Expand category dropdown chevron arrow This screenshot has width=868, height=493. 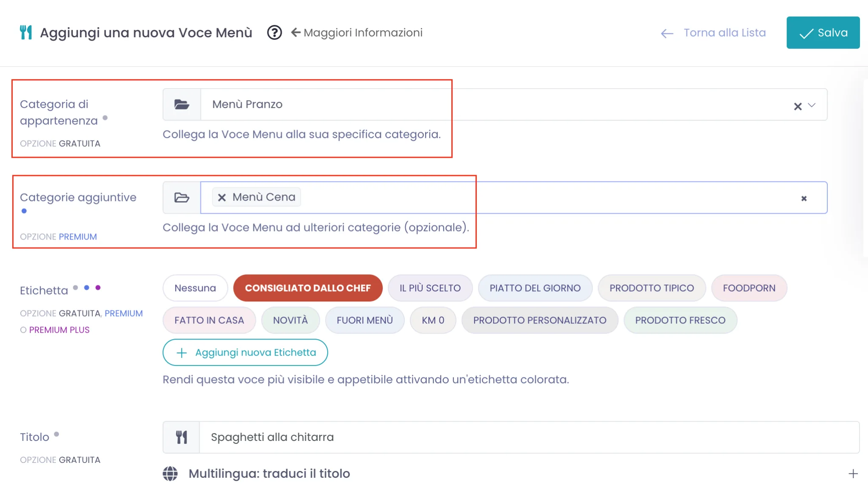pyautogui.click(x=812, y=105)
